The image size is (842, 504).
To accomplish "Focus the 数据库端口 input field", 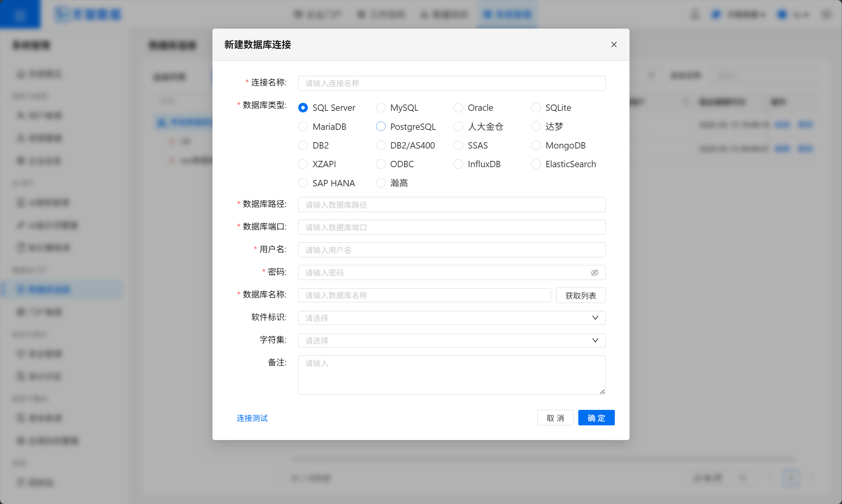I will pos(452,228).
